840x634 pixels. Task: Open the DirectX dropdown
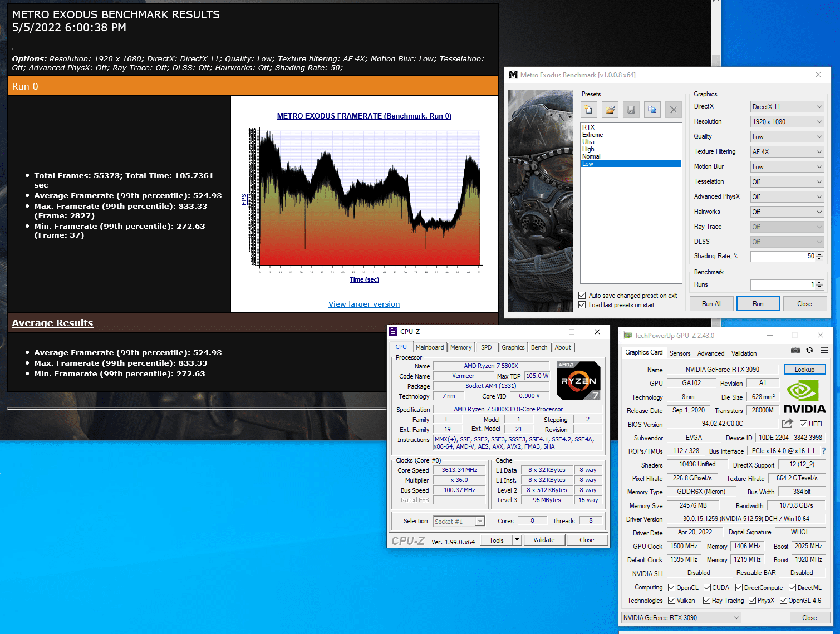787,107
